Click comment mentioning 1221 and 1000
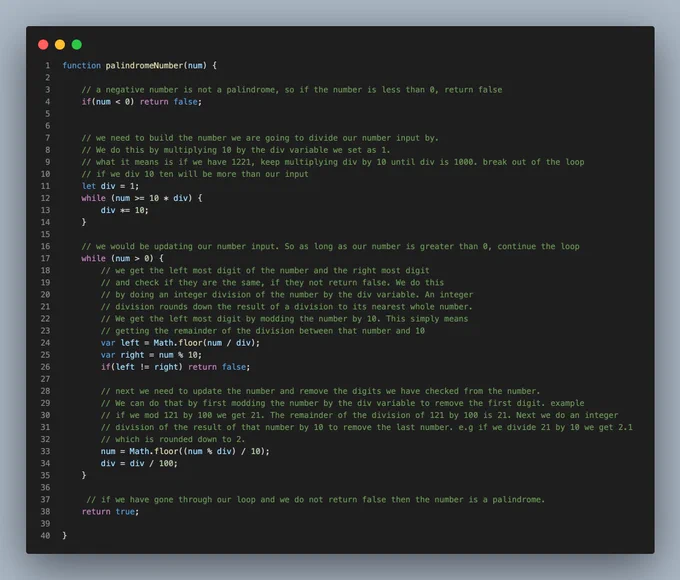Viewport: 680px width, 580px height. tap(333, 162)
